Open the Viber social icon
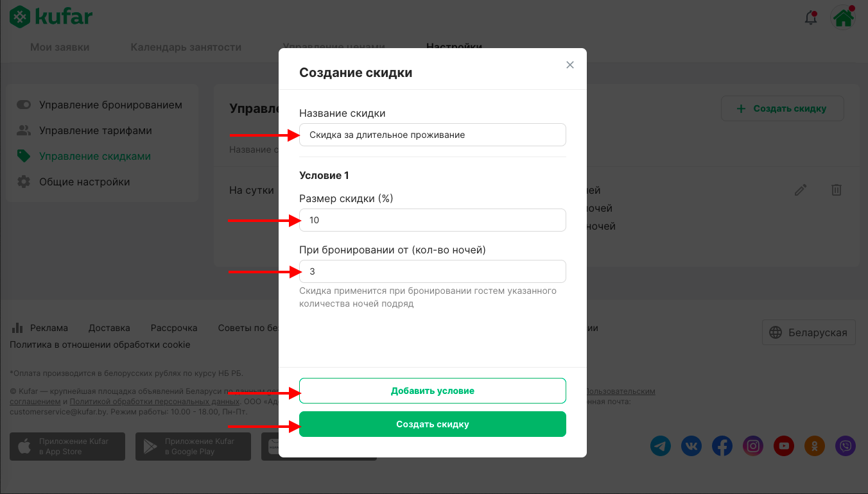The width and height of the screenshot is (868, 494). 846,445
